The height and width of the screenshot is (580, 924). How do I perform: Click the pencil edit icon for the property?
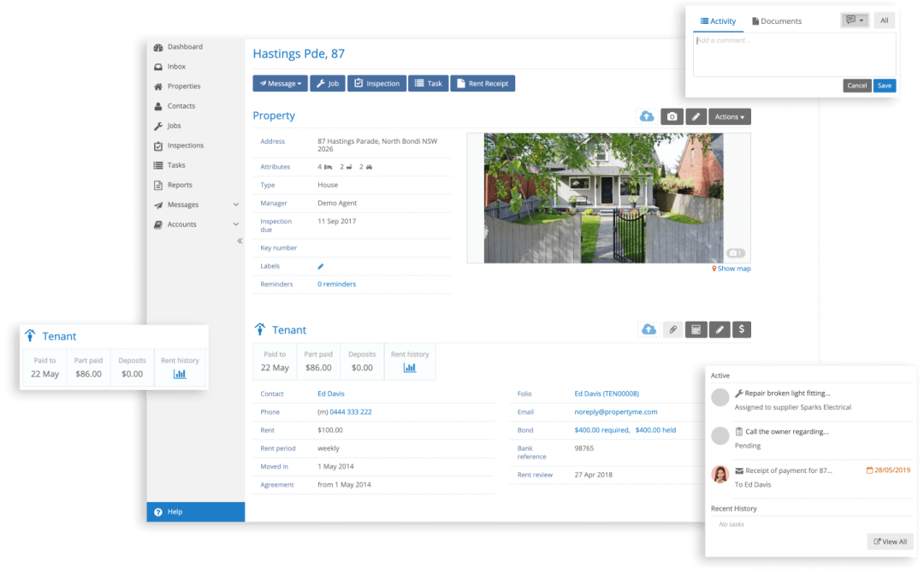point(695,115)
